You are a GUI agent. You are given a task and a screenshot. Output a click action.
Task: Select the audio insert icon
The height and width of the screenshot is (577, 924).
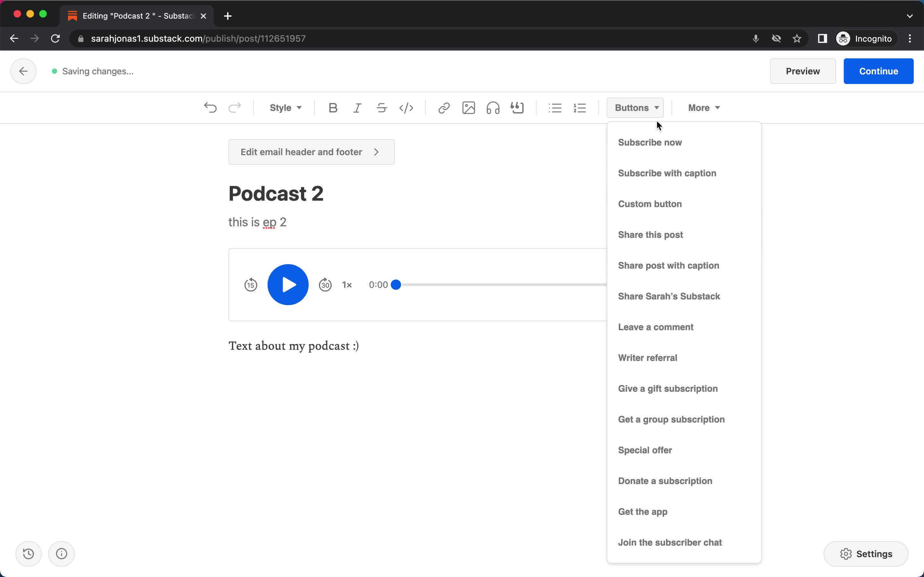tap(493, 107)
